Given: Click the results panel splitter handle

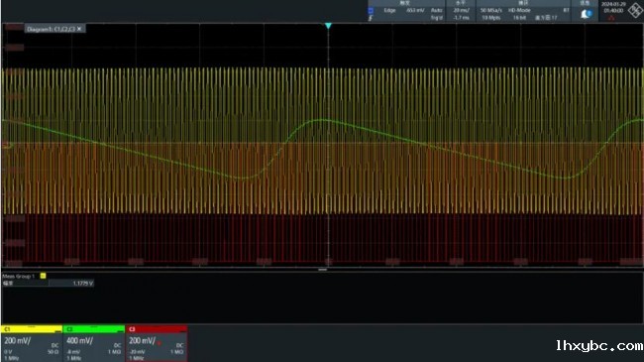Looking at the screenshot, I should (322, 270).
